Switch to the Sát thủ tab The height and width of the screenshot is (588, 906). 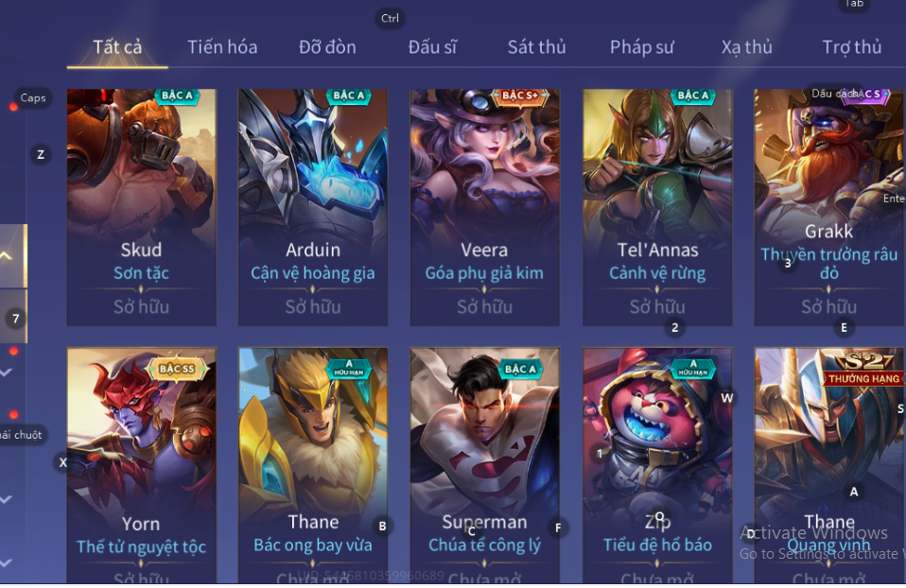[x=537, y=47]
